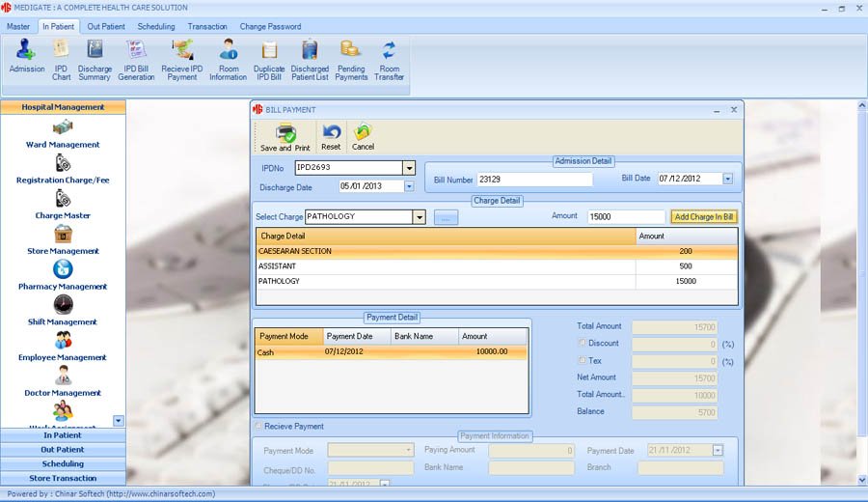This screenshot has height=502, width=868.
Task: Click the Bill Number field
Action: pos(534,180)
